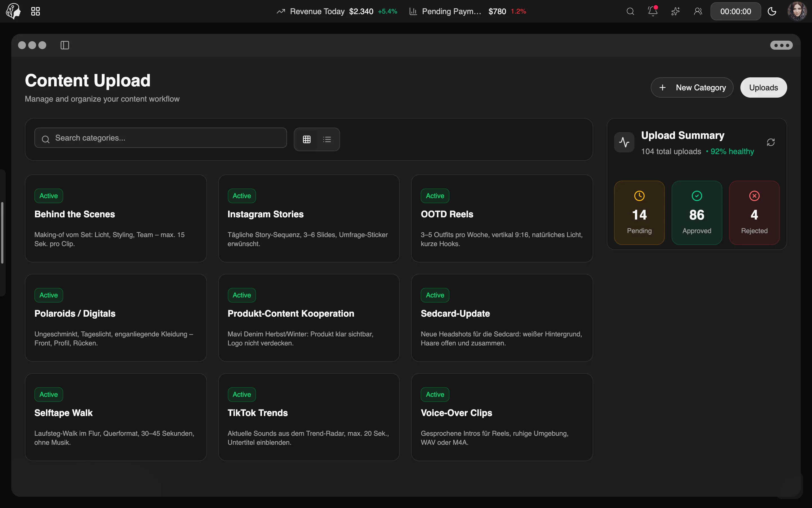
Task: Refresh the Upload Summary
Action: (771, 143)
